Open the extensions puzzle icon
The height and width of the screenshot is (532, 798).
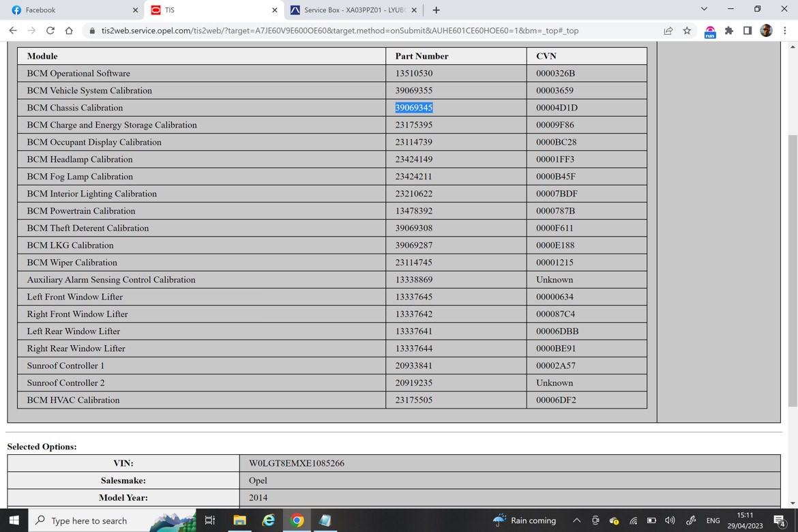click(729, 31)
